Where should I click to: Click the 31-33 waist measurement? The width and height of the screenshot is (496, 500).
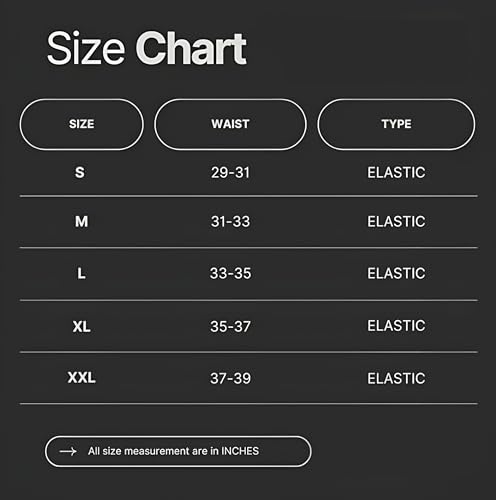pos(230,222)
